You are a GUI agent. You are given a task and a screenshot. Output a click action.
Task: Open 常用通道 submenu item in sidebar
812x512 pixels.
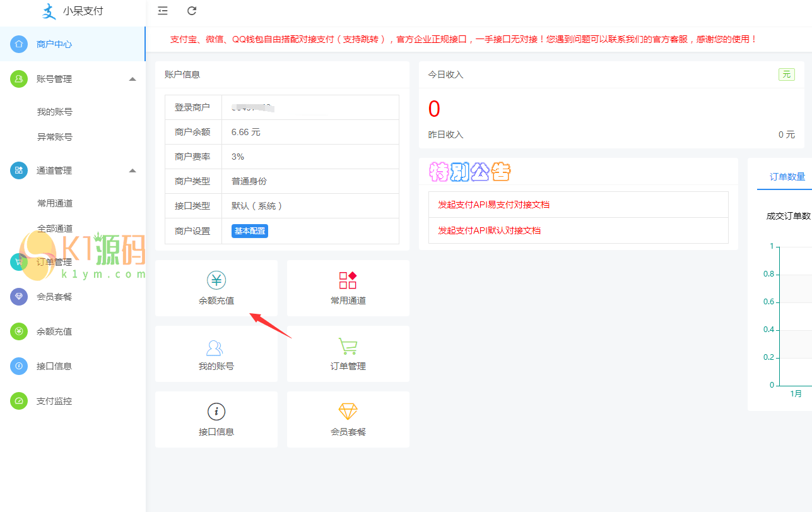tap(55, 203)
